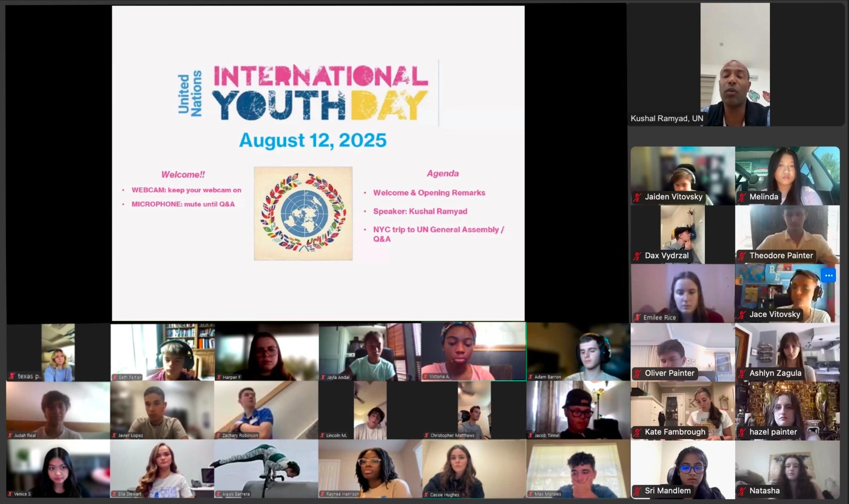Click Adam Barron's muted mic icon

click(x=531, y=377)
